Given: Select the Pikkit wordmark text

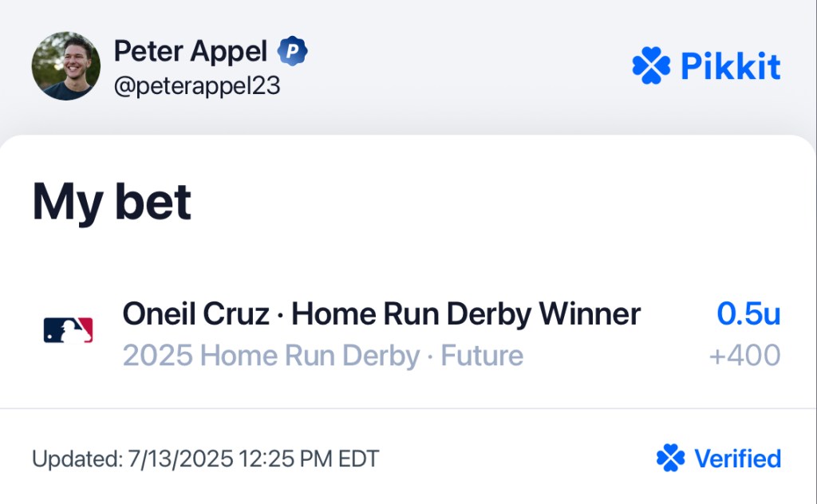Looking at the screenshot, I should 731,66.
